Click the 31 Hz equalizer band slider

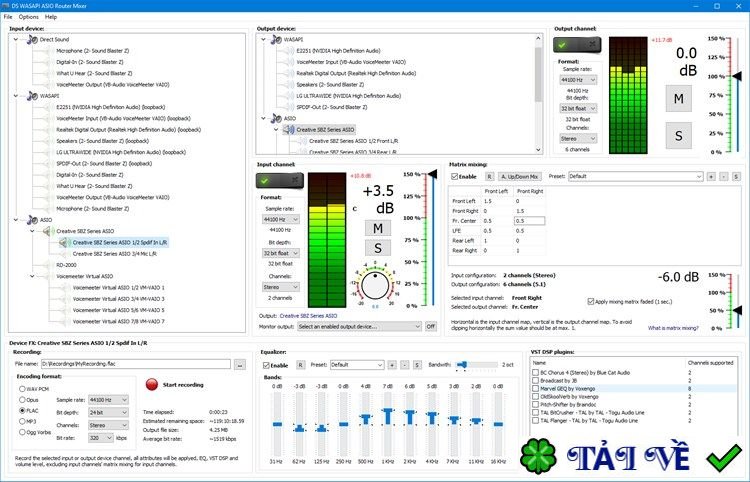tap(277, 424)
